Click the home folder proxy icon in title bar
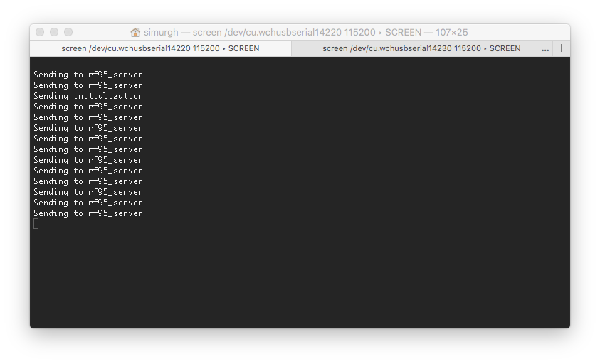 135,33
